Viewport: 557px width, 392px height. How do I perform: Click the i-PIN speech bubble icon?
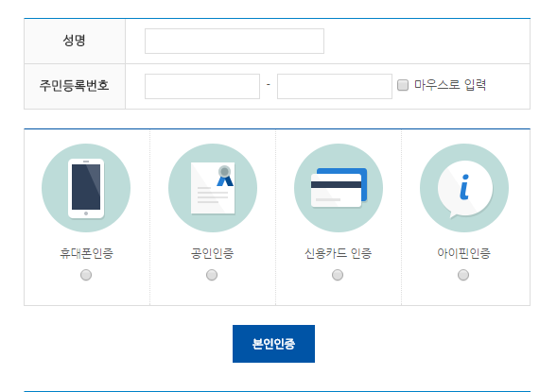coord(464,188)
